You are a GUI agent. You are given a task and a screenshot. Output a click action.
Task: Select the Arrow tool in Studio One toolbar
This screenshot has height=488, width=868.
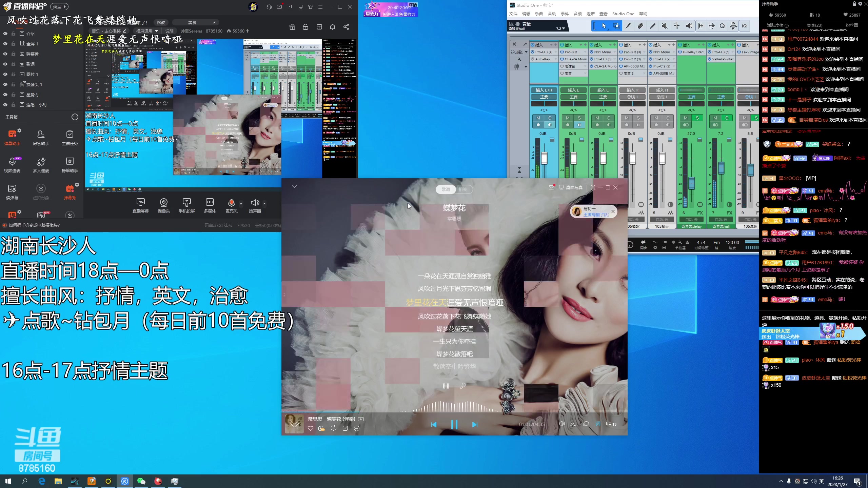point(604,26)
